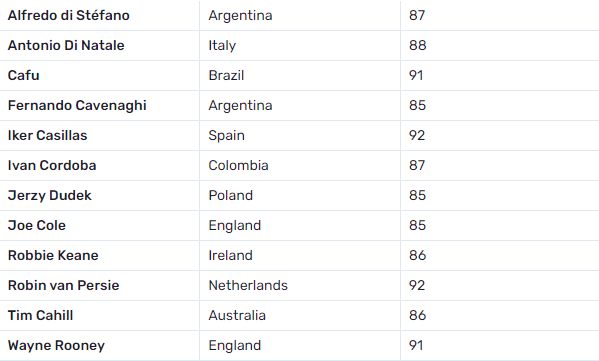Click the Antonio Di Natale name
This screenshot has width=599, height=361.
(66, 45)
